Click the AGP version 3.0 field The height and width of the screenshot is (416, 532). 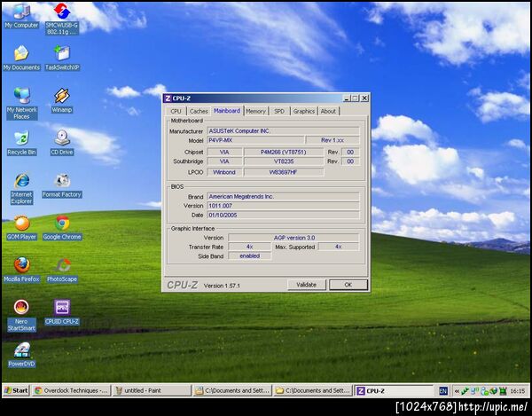pos(293,238)
